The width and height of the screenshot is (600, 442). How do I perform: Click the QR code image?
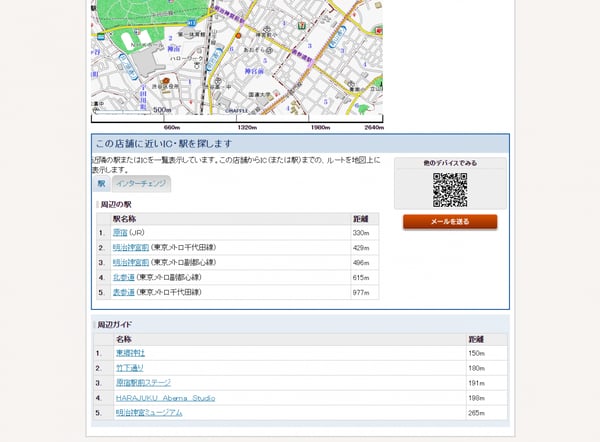pyautogui.click(x=450, y=189)
